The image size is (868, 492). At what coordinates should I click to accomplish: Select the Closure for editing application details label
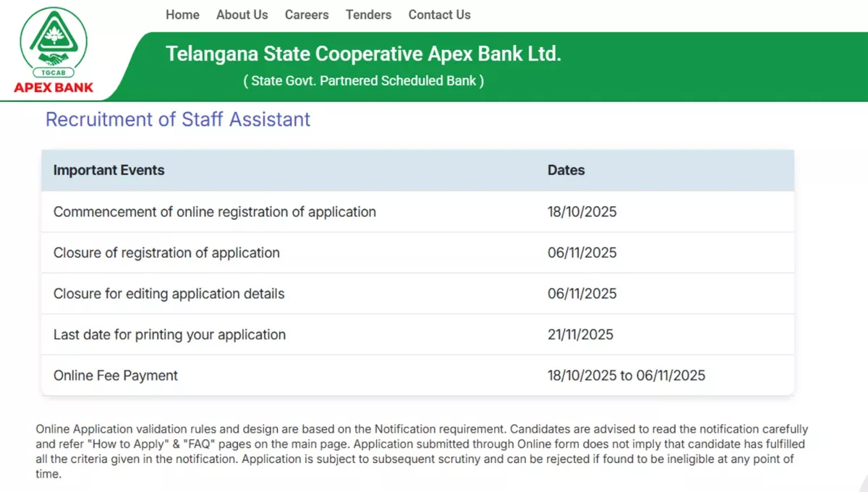tap(169, 294)
